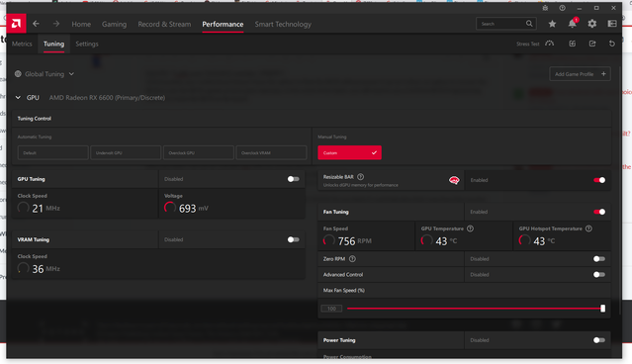
Task: Click Resizable BAR help question icon
Action: click(361, 176)
